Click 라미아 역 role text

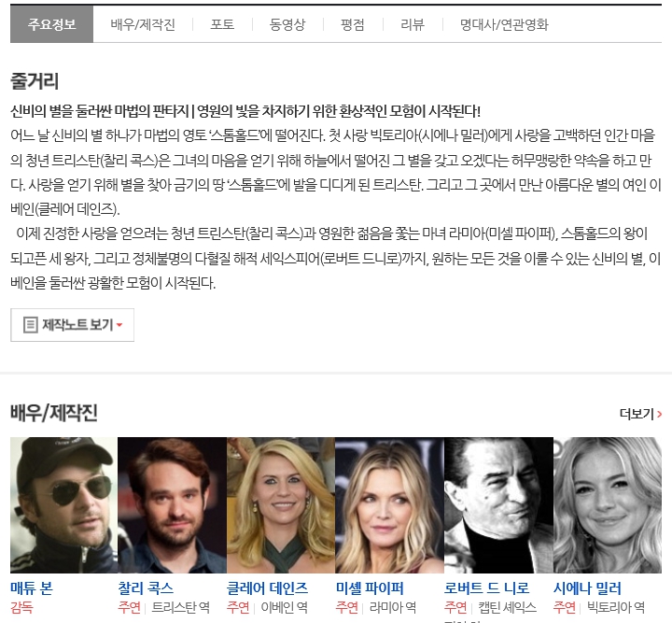click(x=393, y=607)
